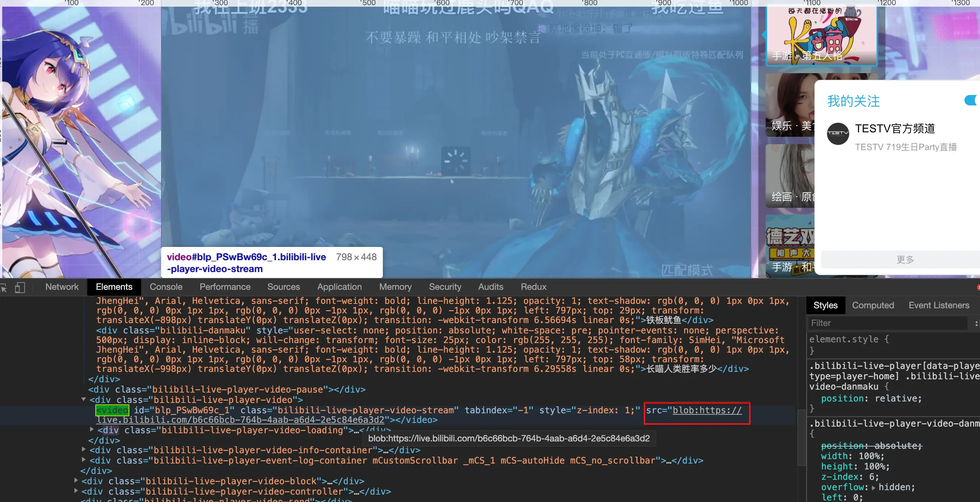This screenshot has height=502, width=980.
Task: Switch to the Console tab
Action: click(x=166, y=287)
